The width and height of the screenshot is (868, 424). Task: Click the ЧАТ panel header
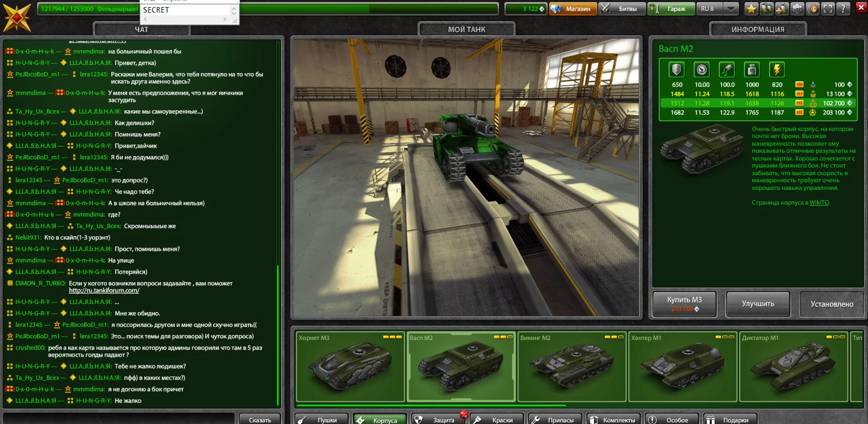(141, 29)
